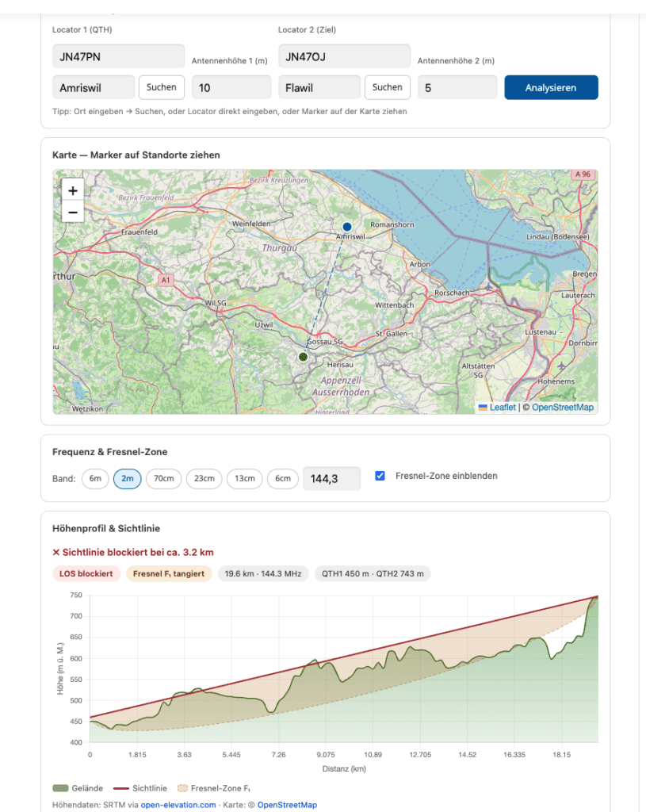
Task: Click the blue Amriswil map marker
Action: click(346, 227)
